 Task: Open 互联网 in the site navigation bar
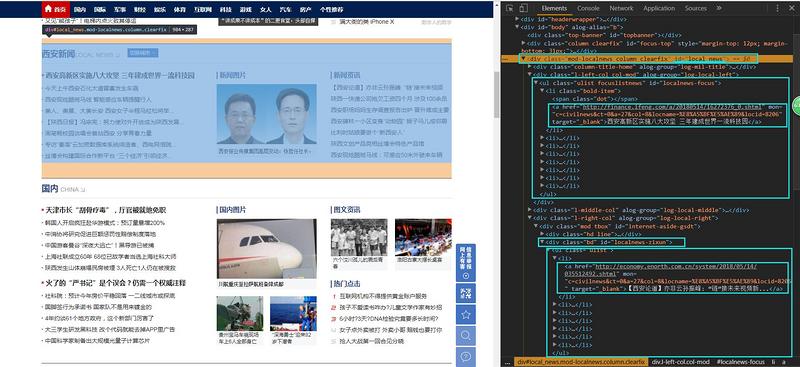203,10
